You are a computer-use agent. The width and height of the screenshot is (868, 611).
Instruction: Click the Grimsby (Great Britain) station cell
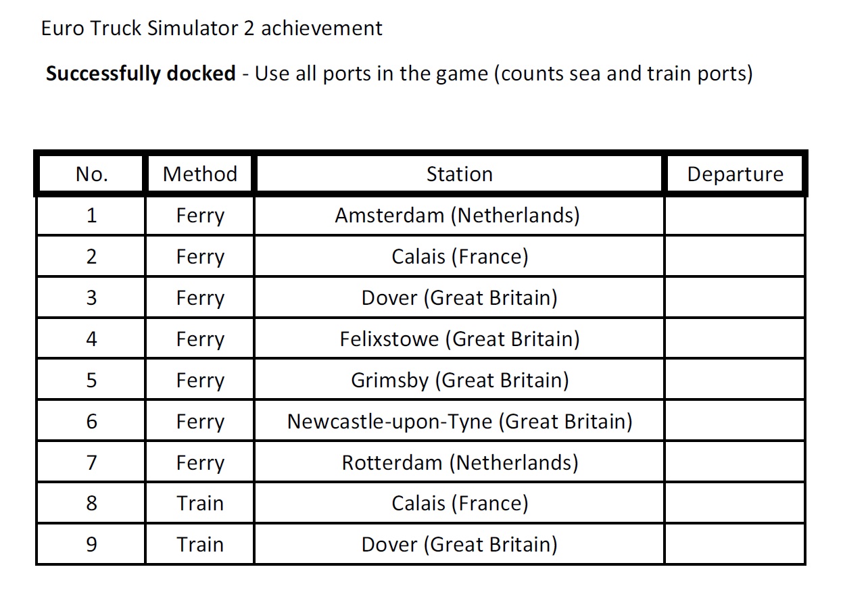(x=460, y=380)
